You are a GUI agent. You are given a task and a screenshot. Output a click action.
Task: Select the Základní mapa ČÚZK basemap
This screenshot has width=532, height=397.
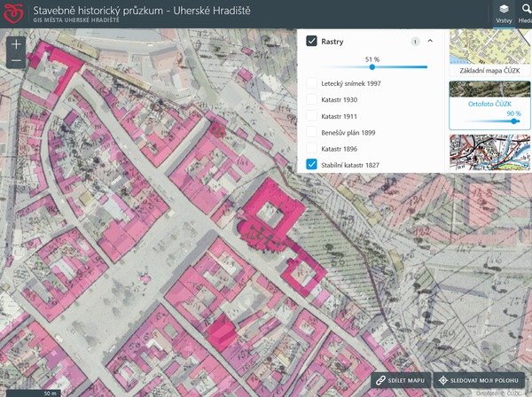tap(489, 52)
